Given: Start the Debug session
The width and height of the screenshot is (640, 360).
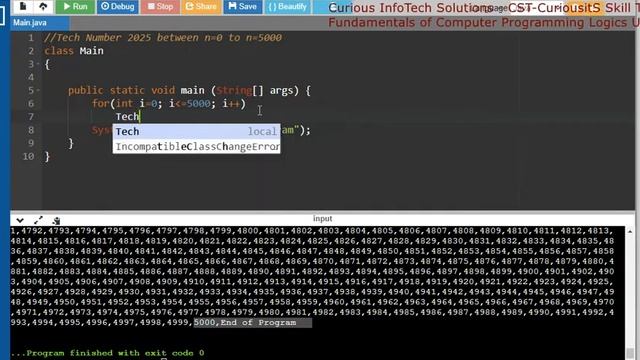Looking at the screenshot, I should tap(118, 7).
